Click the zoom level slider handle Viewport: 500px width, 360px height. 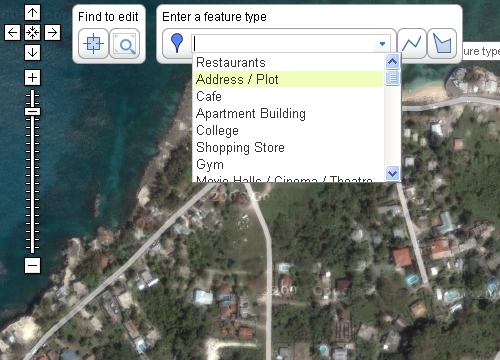[x=32, y=111]
